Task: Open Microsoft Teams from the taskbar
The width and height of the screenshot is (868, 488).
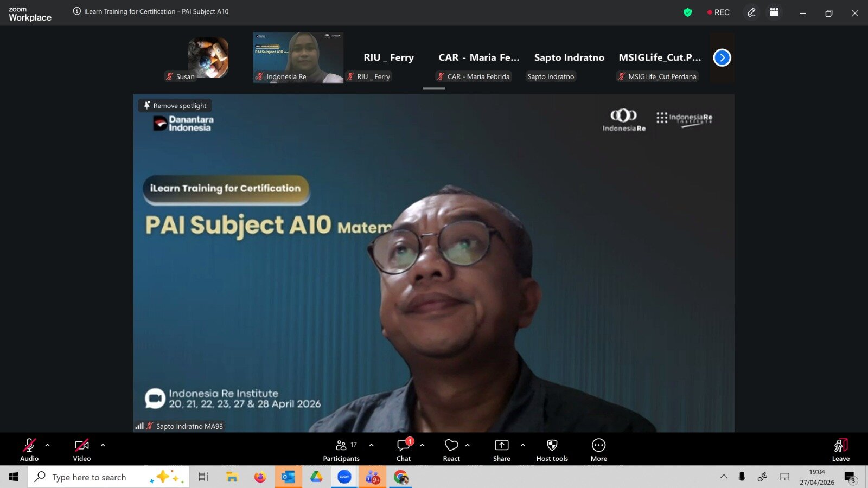Action: click(x=373, y=477)
